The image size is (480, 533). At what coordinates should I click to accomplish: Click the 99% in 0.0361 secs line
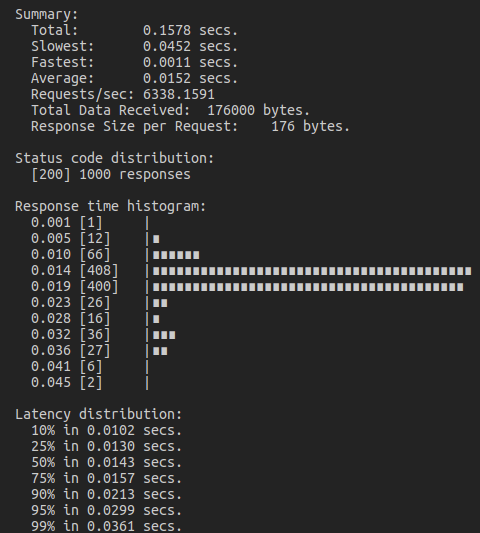pos(107,526)
